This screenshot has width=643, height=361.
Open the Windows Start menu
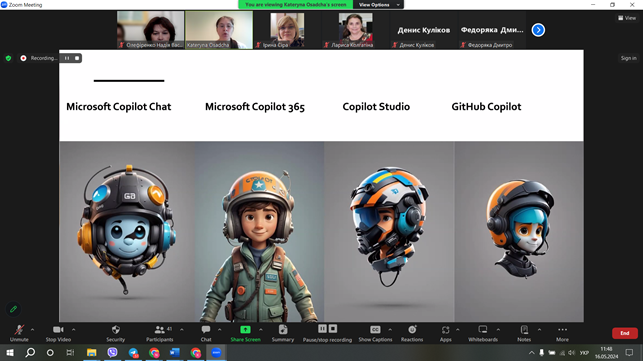tap(9, 352)
